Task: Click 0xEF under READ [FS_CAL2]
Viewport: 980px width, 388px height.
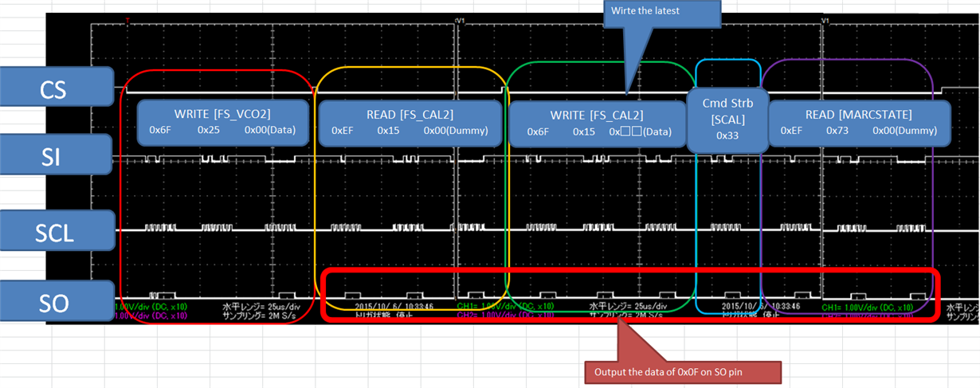Action: point(343,131)
